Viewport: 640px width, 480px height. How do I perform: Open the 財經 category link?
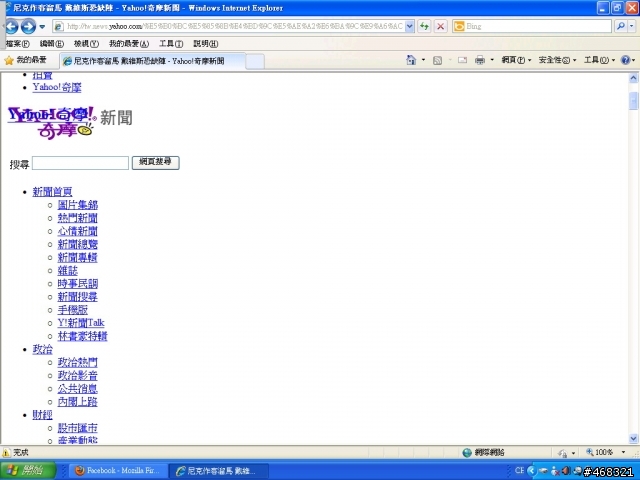pyautogui.click(x=42, y=415)
